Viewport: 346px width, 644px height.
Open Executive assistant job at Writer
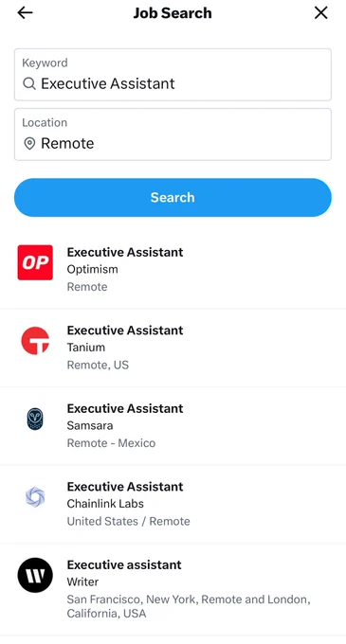(x=173, y=589)
